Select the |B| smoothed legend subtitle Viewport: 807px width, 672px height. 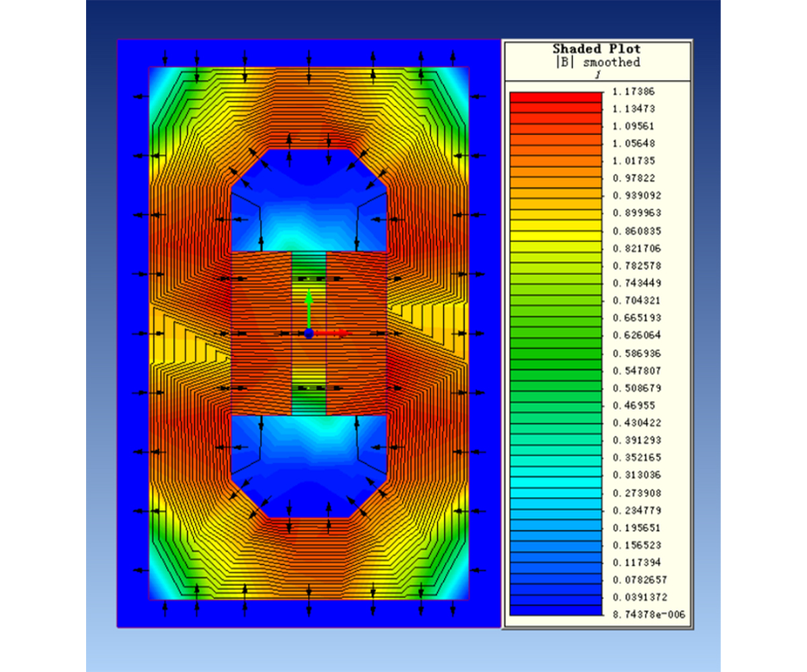click(596, 62)
